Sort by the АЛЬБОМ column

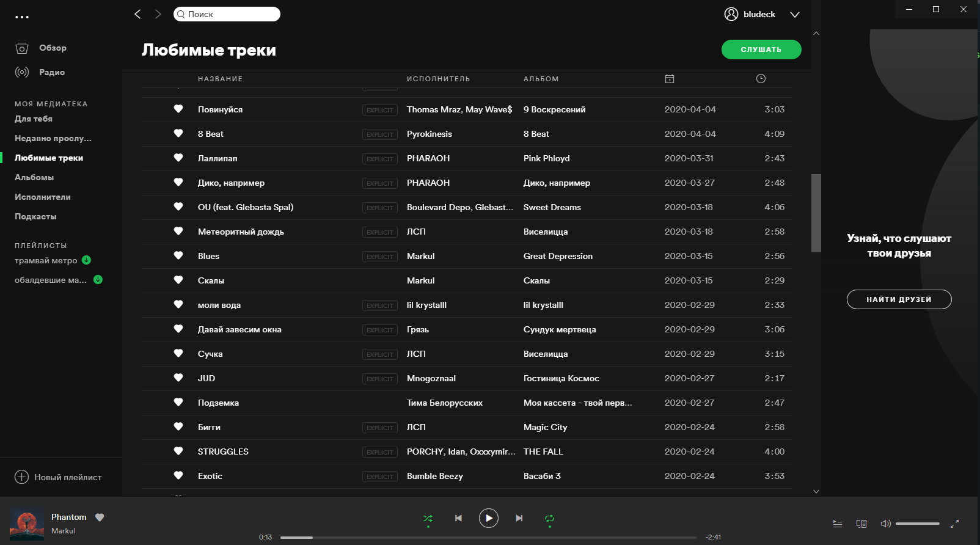click(541, 79)
